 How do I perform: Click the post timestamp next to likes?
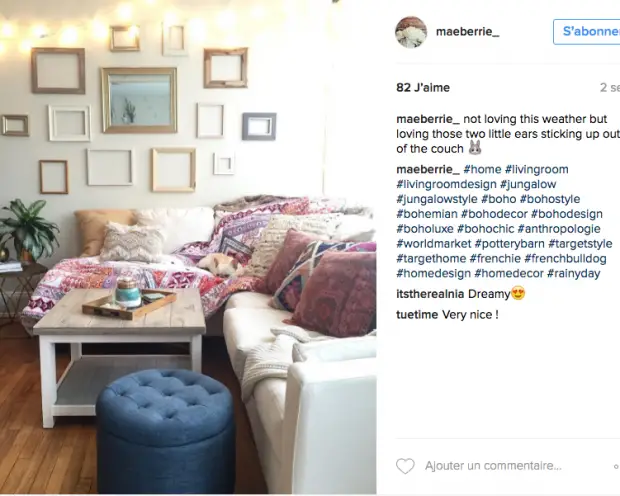(x=610, y=87)
